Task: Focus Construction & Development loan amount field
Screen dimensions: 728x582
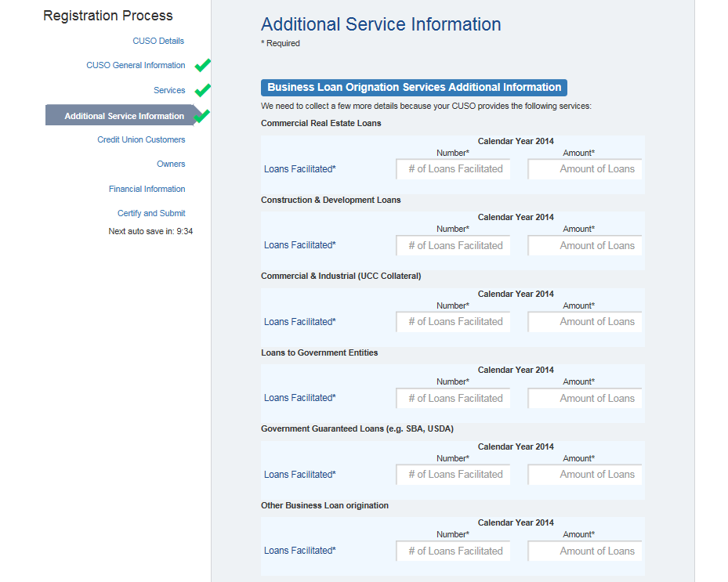Action: [x=585, y=245]
